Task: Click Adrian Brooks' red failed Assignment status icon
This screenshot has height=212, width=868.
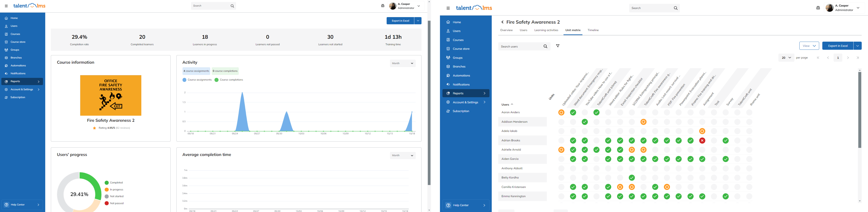Action: [x=702, y=141]
